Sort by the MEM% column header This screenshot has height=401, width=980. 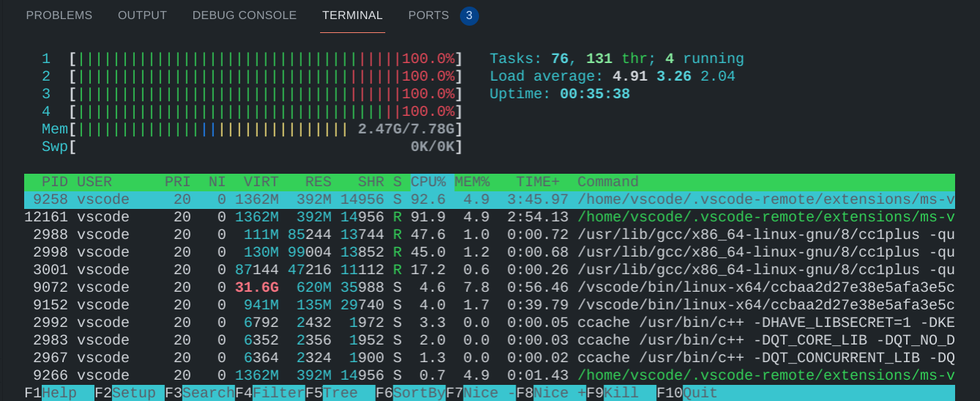click(x=472, y=182)
